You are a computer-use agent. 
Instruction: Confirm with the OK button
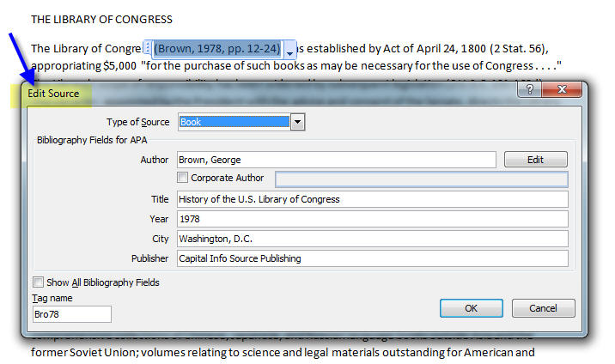coord(471,308)
